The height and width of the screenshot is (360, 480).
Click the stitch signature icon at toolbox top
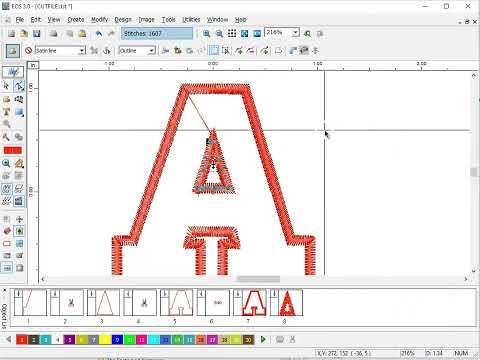coord(13,72)
